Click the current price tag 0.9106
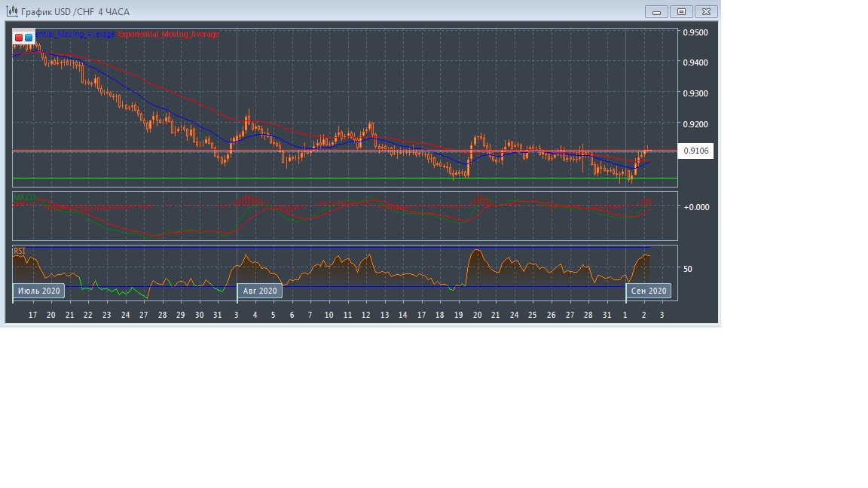Viewport: 868px width, 488px height. [x=695, y=151]
